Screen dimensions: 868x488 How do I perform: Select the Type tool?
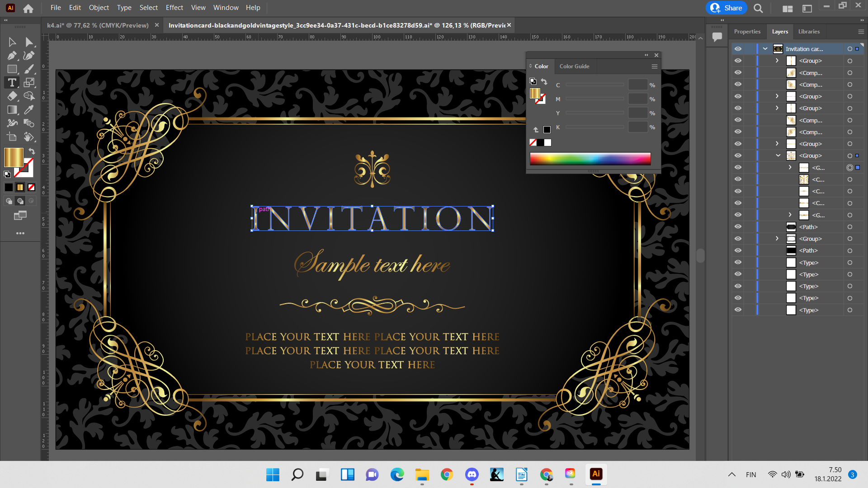(x=12, y=83)
